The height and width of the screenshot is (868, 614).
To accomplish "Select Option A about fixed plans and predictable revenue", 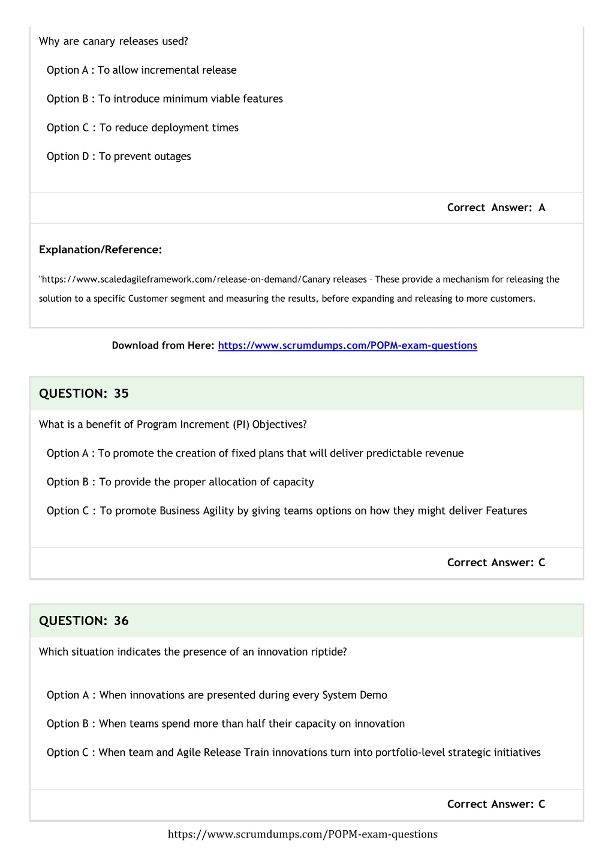I will coord(255,453).
